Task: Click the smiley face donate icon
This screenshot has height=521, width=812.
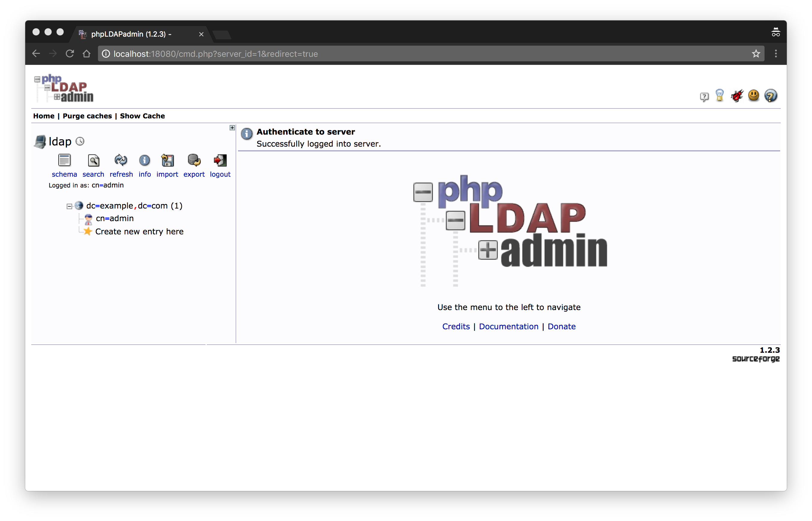Action: (754, 96)
